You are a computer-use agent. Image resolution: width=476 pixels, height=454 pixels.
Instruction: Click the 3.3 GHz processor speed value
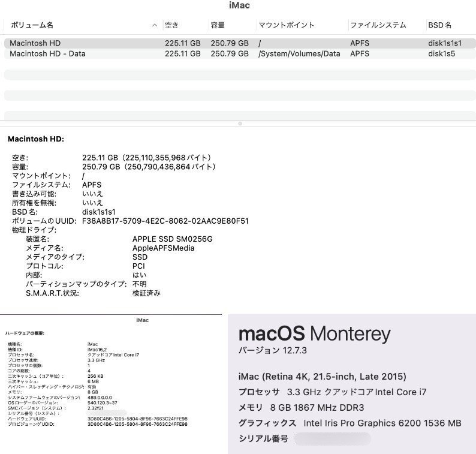click(96, 360)
